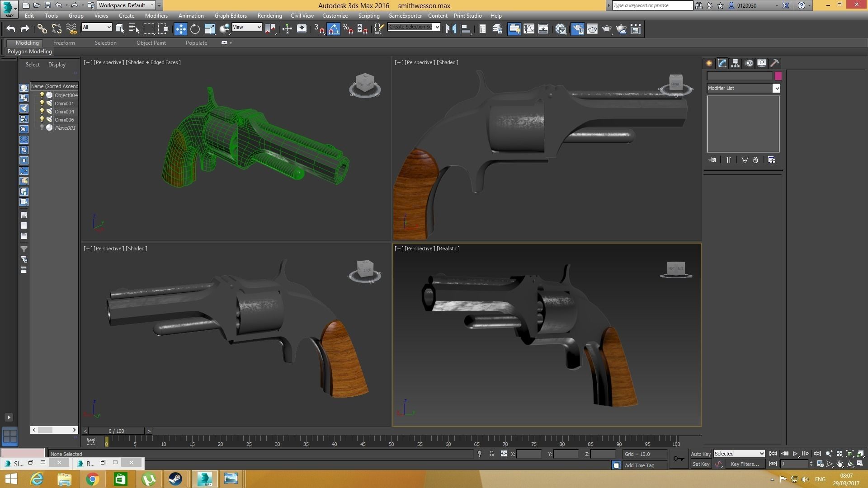Click the time slider 0 / 100
Viewport: 868px width, 488px height.
coord(116,431)
